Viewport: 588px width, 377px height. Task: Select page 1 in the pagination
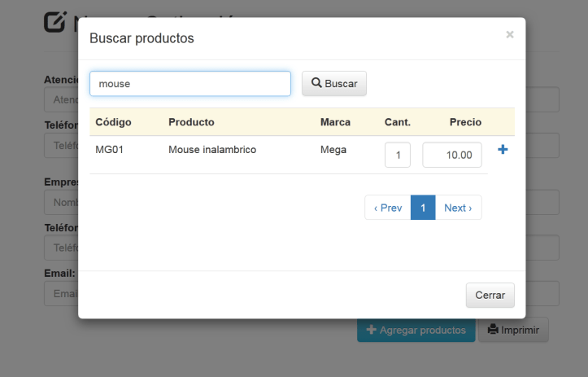click(423, 208)
